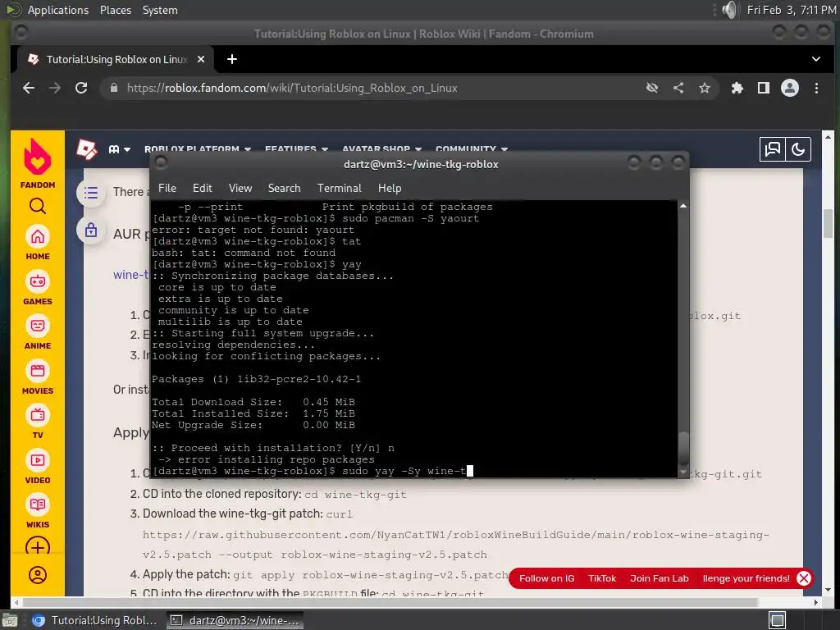
Task: Expand the Roblox Platform menu
Action: [x=198, y=149]
